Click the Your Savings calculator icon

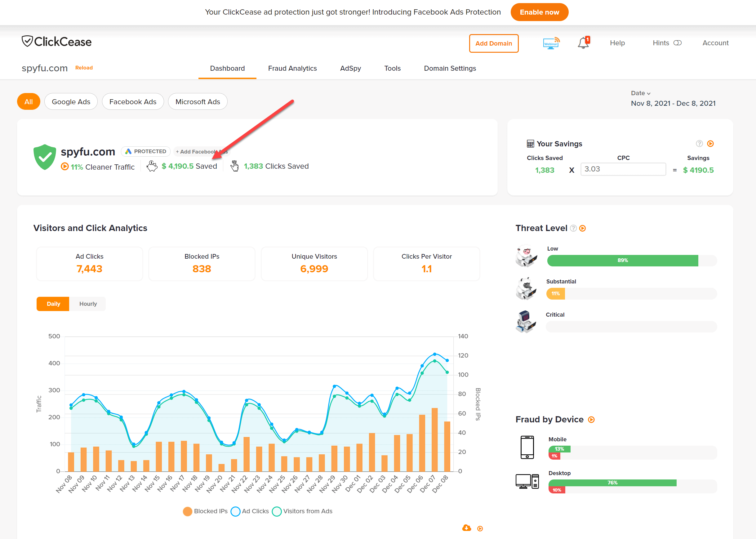tap(530, 144)
